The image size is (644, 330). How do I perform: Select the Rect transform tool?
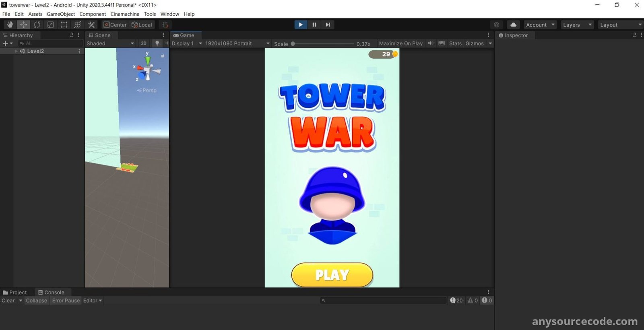coord(64,25)
